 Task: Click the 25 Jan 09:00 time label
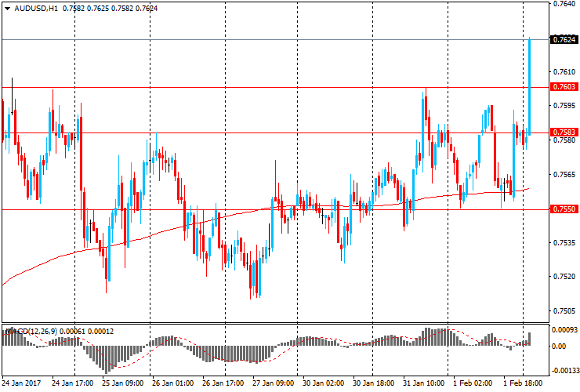click(x=123, y=384)
